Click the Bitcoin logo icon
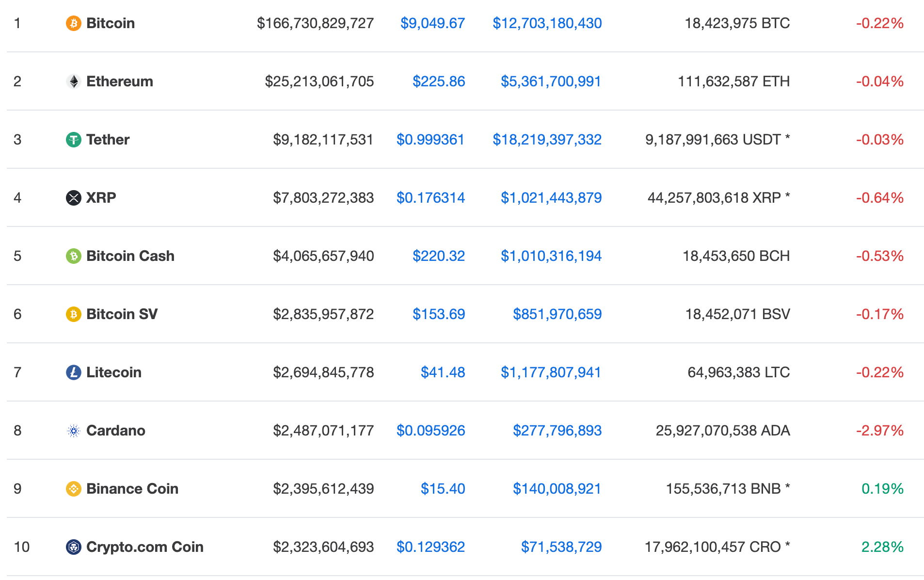This screenshot has height=580, width=924. 73,23
